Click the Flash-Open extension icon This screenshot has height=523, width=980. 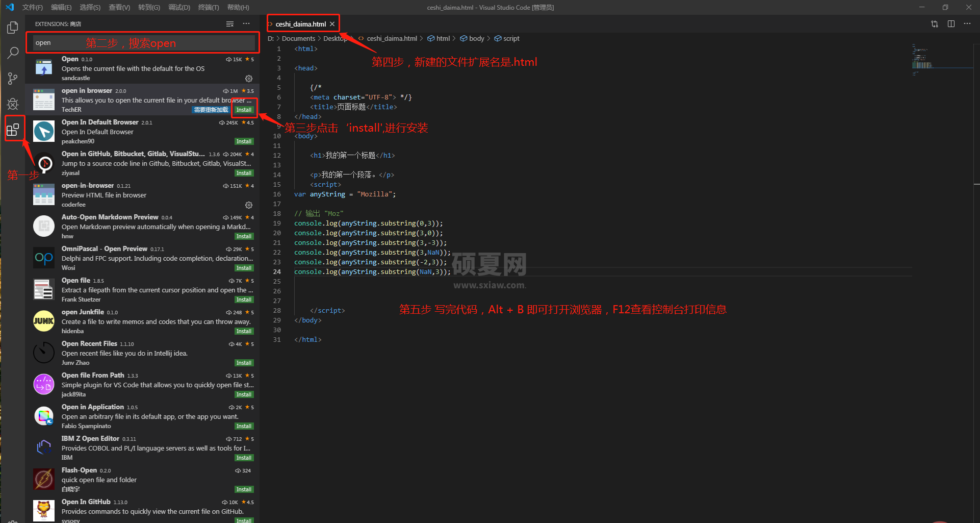point(44,480)
